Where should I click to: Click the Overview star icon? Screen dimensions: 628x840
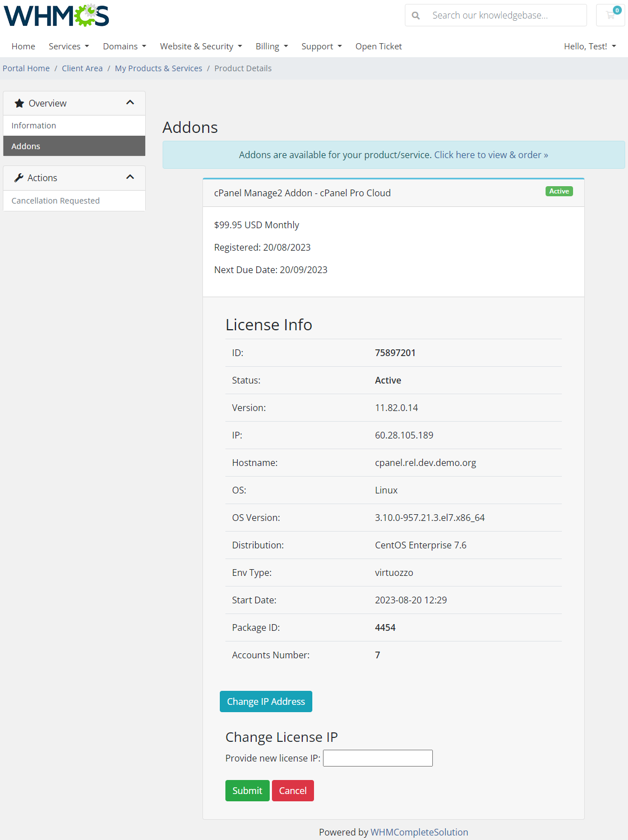coord(19,103)
